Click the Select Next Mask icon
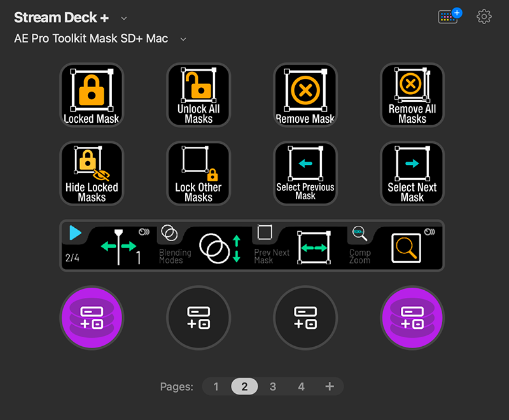Viewport: 509px width, 420px height. 412,173
